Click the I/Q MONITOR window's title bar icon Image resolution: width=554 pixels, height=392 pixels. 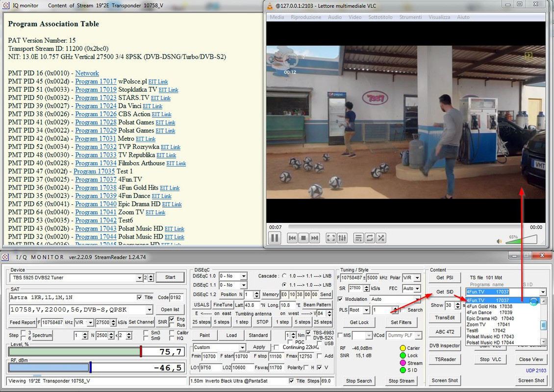click(x=6, y=257)
